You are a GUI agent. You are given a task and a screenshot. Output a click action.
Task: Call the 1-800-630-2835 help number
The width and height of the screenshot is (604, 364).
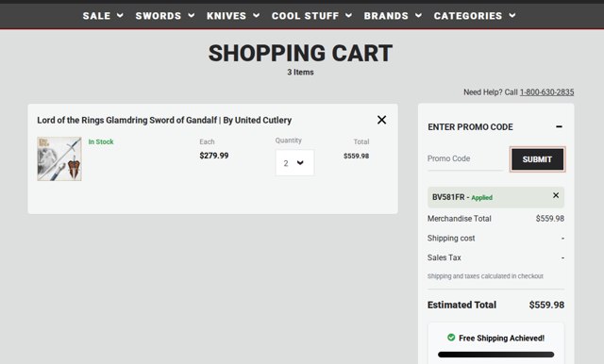pyautogui.click(x=546, y=92)
